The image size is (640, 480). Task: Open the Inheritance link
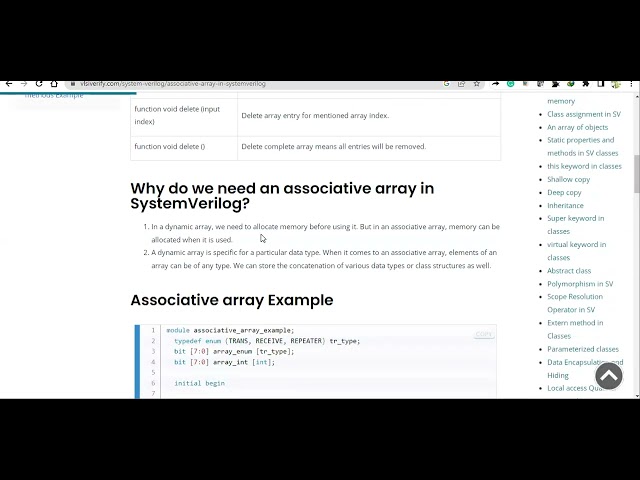pos(565,205)
